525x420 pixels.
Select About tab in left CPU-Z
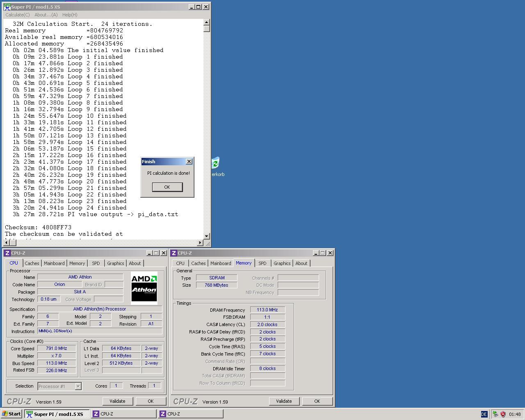pyautogui.click(x=135, y=263)
